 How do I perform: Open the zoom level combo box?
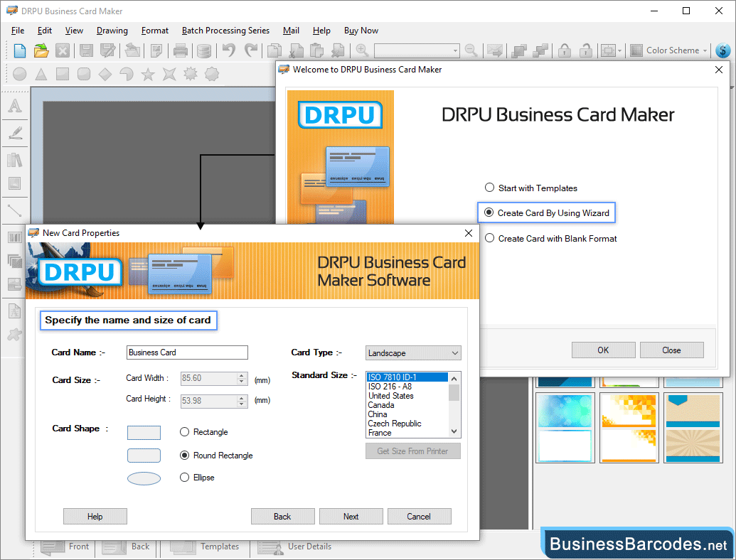[x=417, y=50]
